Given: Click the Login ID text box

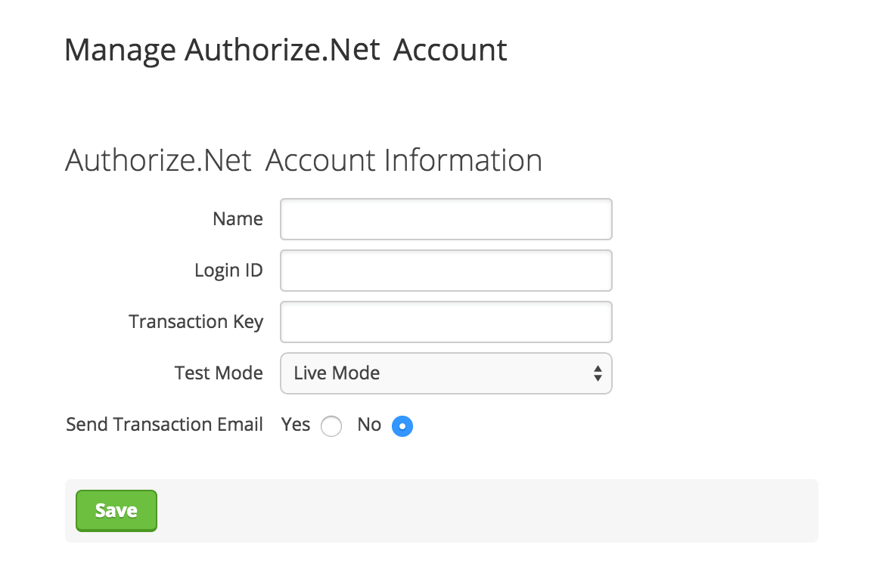Looking at the screenshot, I should pyautogui.click(x=446, y=271).
